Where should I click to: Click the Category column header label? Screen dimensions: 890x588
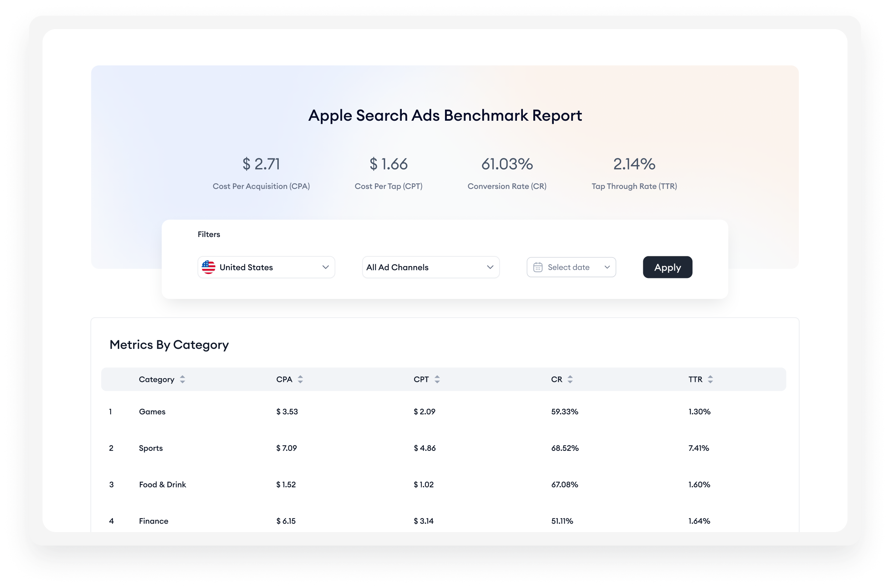click(x=157, y=379)
